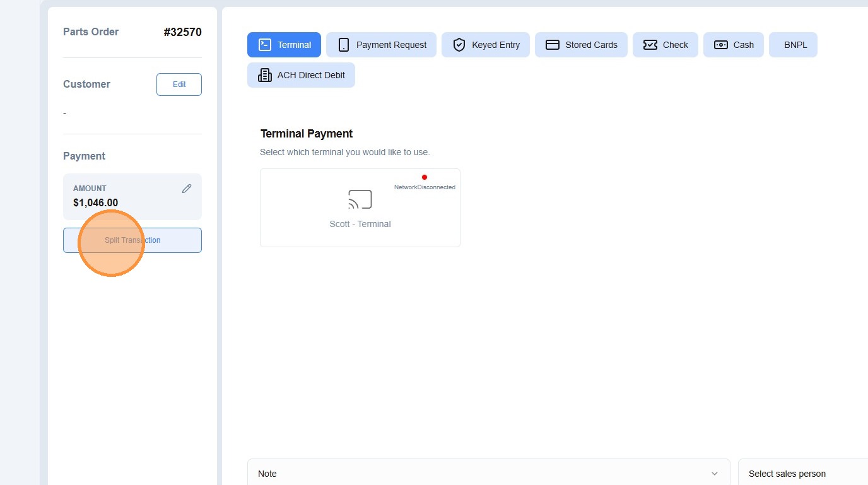Click the Terminal tab's console icon
The width and height of the screenshot is (868, 485).
(265, 45)
